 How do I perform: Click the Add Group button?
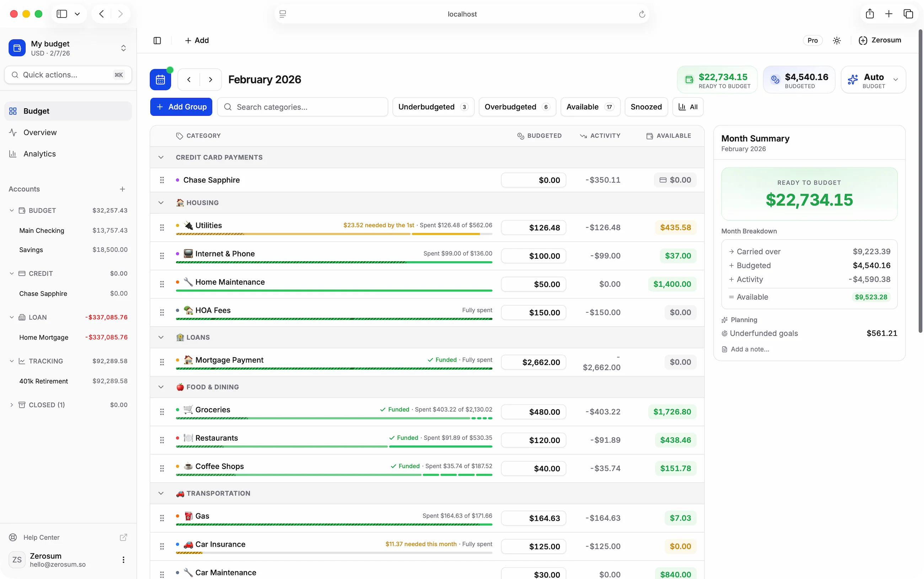181,107
